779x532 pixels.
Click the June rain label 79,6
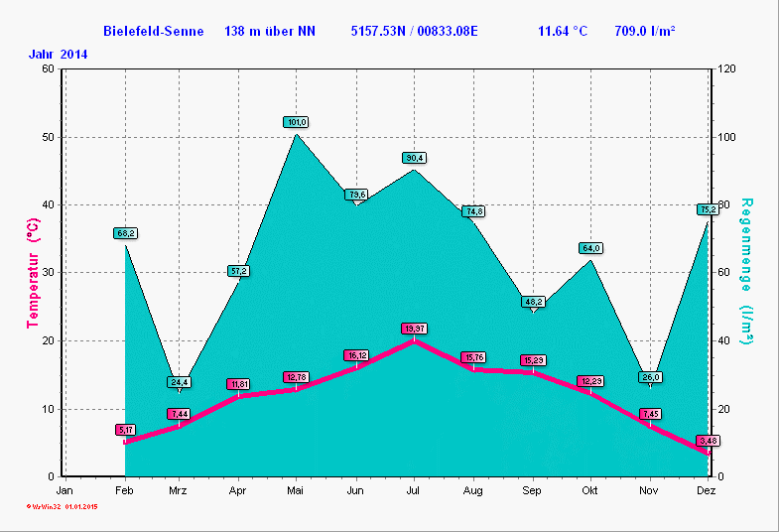356,195
